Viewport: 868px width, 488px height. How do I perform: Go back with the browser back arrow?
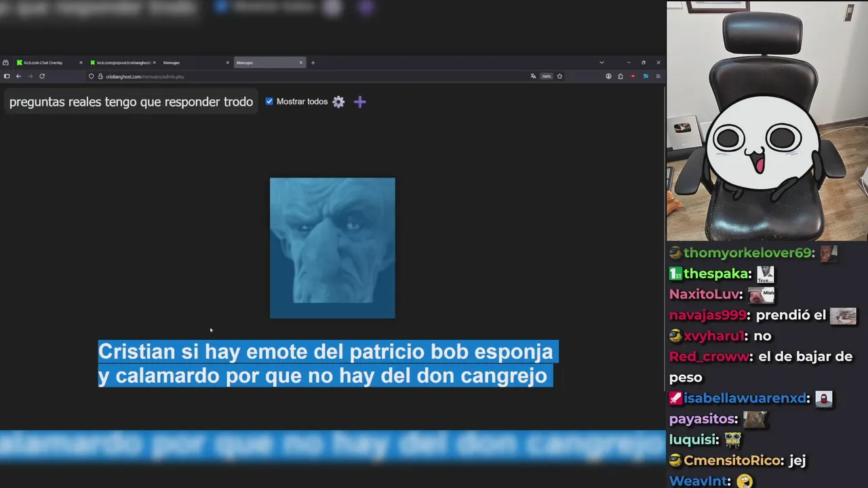18,76
